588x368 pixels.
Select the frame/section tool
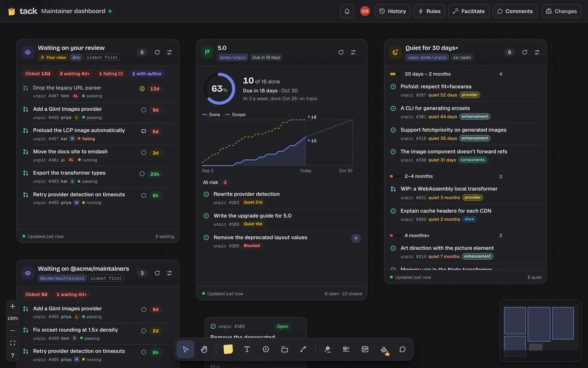[284, 349]
